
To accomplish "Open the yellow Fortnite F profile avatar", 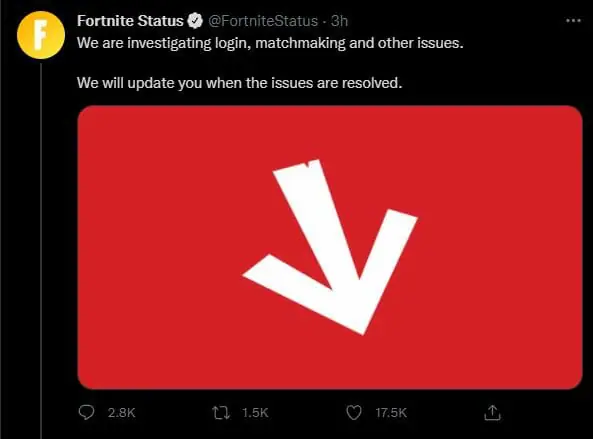I will coord(41,35).
